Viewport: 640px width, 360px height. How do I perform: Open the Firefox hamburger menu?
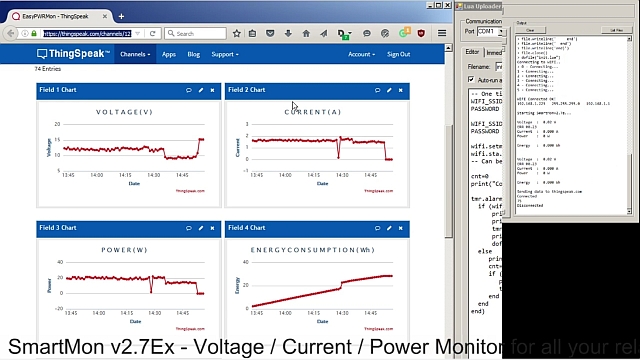tap(442, 33)
